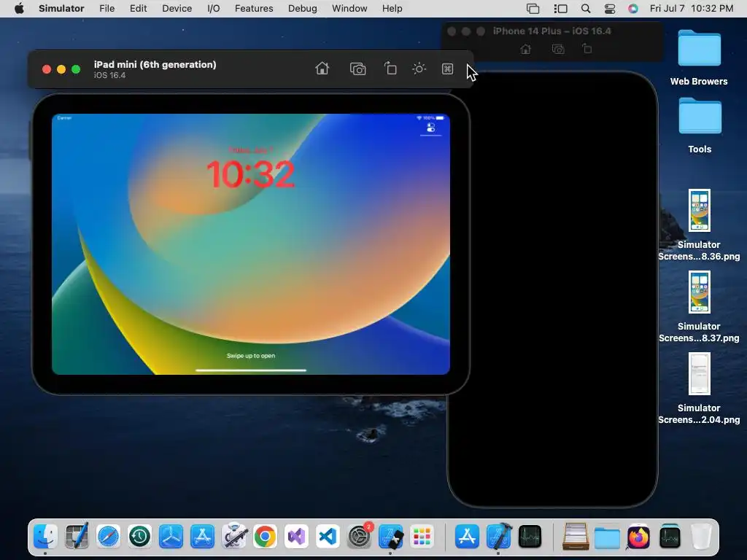Close the iPad mini simulator window

pos(47,69)
